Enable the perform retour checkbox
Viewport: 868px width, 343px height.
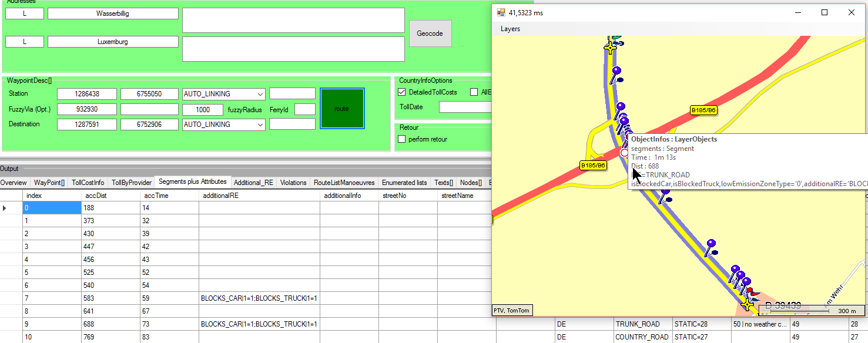402,139
